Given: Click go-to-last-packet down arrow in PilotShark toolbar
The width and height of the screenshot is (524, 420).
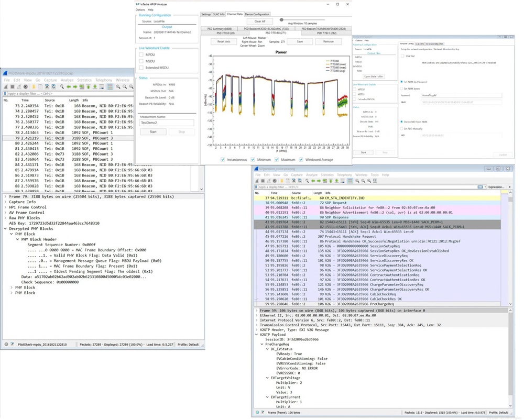Looking at the screenshot, I should click(95, 87).
